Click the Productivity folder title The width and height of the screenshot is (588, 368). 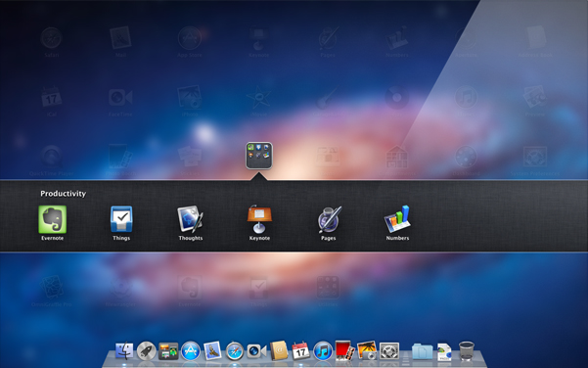(64, 194)
